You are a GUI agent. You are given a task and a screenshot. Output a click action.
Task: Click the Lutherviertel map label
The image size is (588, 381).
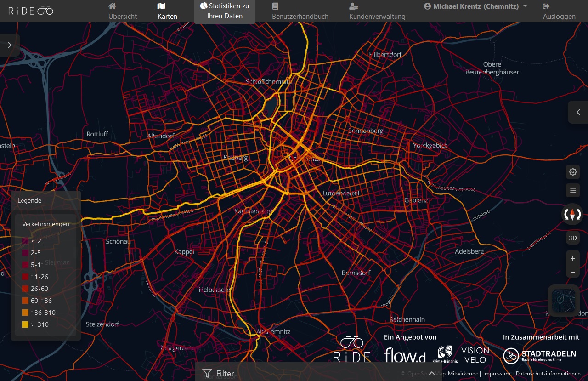(340, 193)
